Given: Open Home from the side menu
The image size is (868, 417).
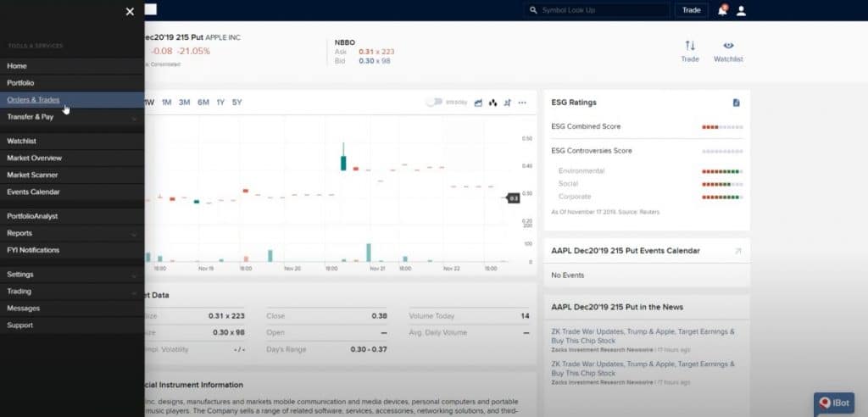Looking at the screenshot, I should point(72,66).
